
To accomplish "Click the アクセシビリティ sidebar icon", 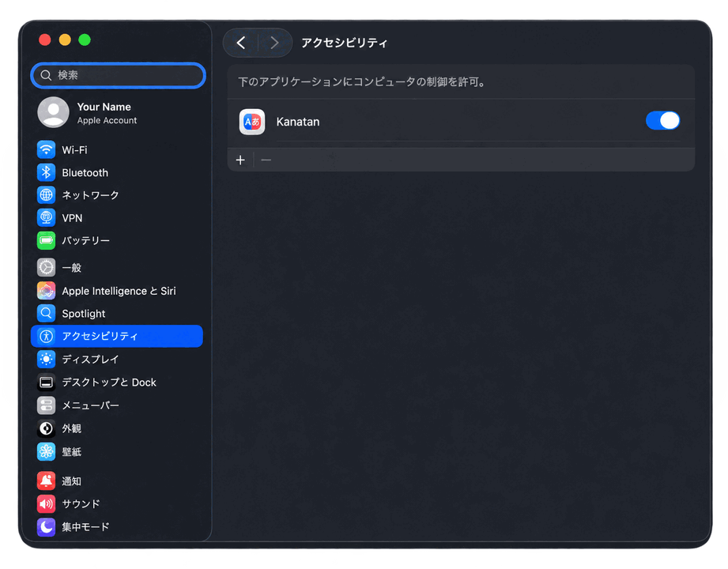I will pyautogui.click(x=46, y=336).
